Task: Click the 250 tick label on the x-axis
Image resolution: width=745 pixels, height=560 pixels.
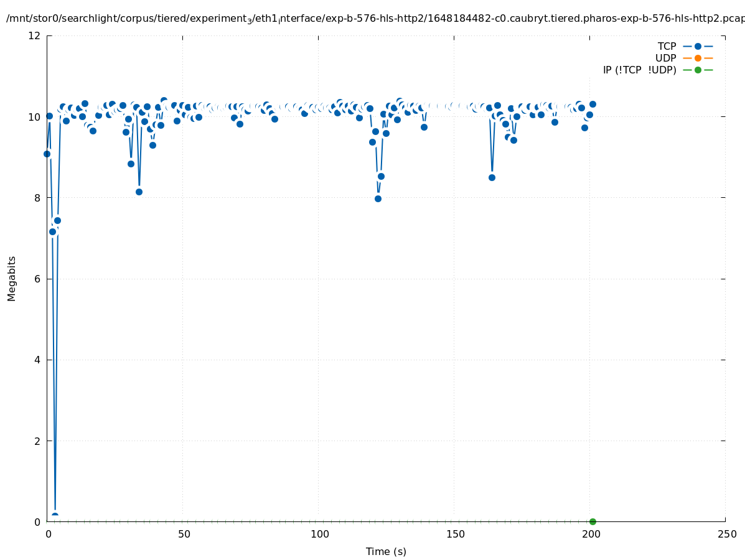Action: pos(726,534)
